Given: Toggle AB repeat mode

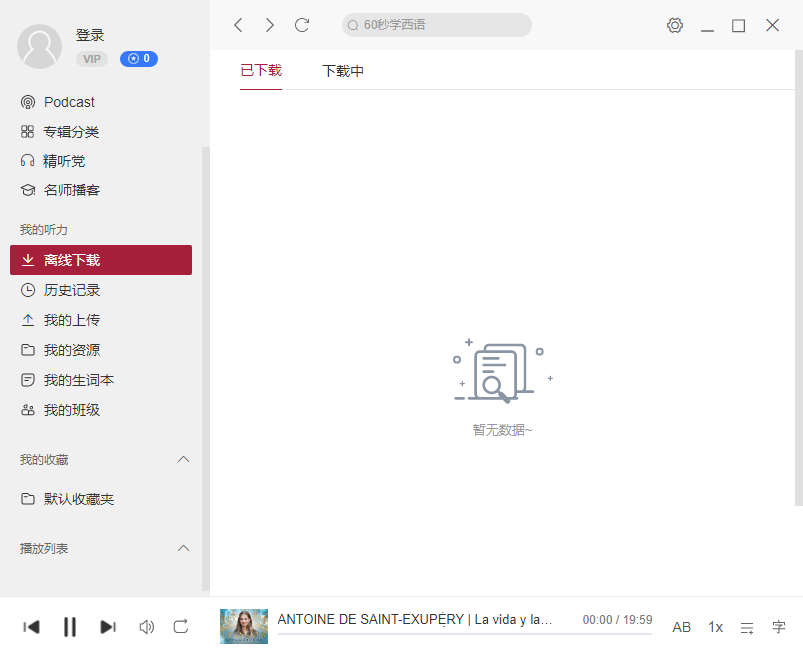Looking at the screenshot, I should pos(681,627).
